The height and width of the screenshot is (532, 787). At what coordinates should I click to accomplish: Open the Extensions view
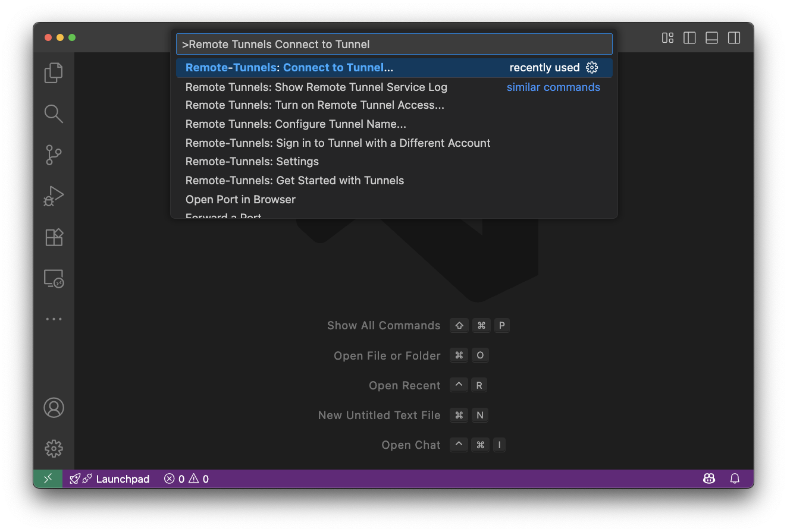54,237
